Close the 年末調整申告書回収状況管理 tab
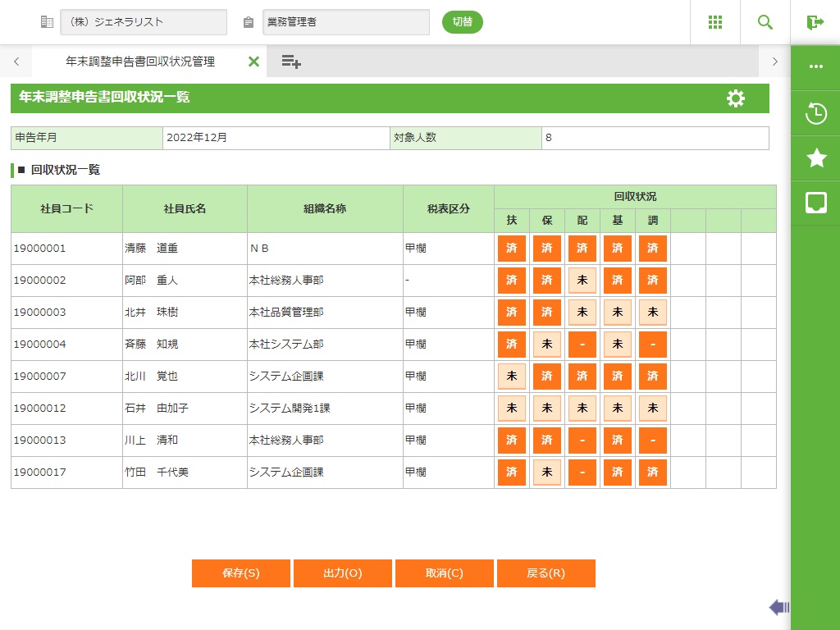 253,62
